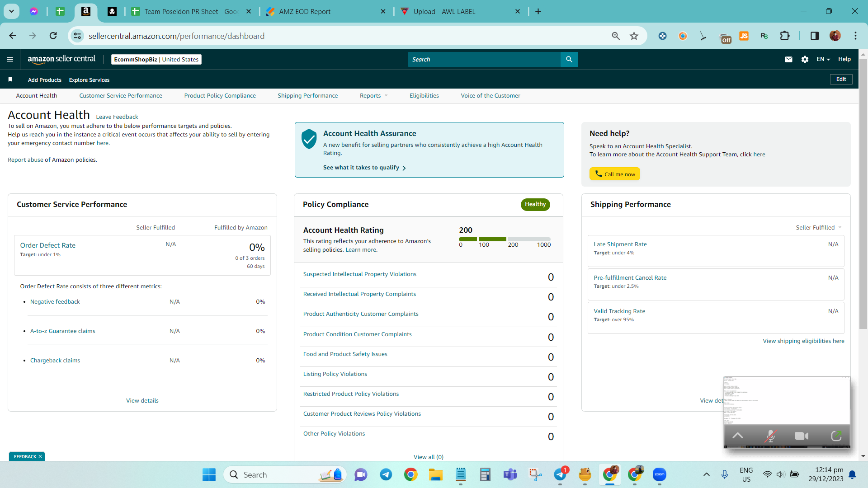Open the EN language dropdown
Viewport: 868px width, 488px height.
(x=823, y=59)
